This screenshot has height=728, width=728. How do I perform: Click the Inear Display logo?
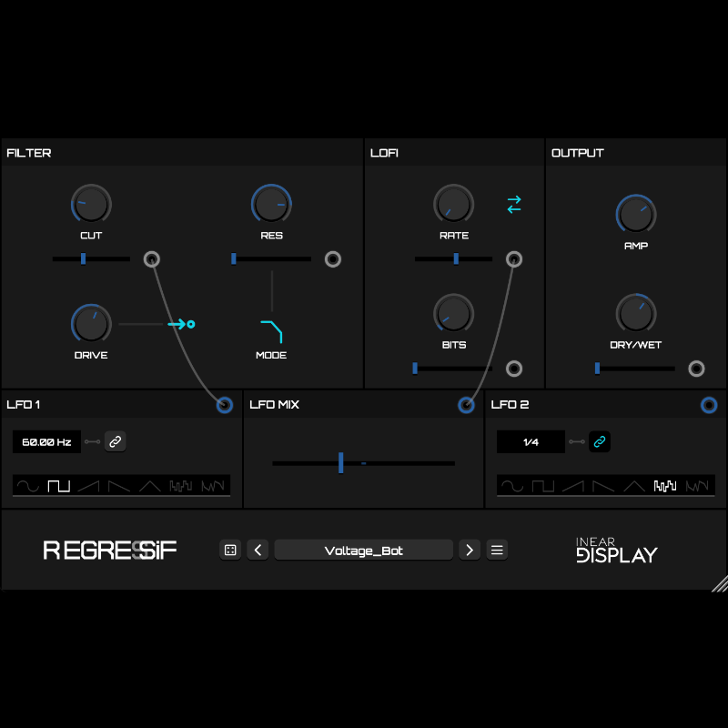617,551
